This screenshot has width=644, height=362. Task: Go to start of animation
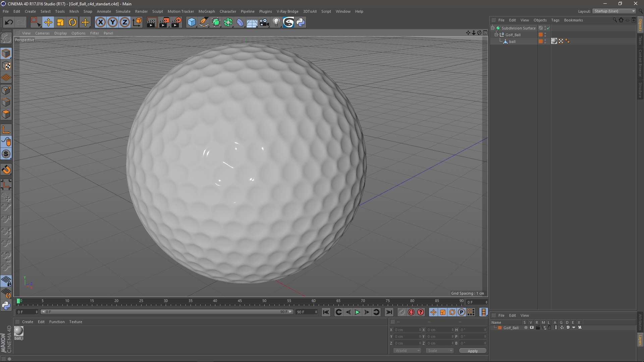click(326, 312)
